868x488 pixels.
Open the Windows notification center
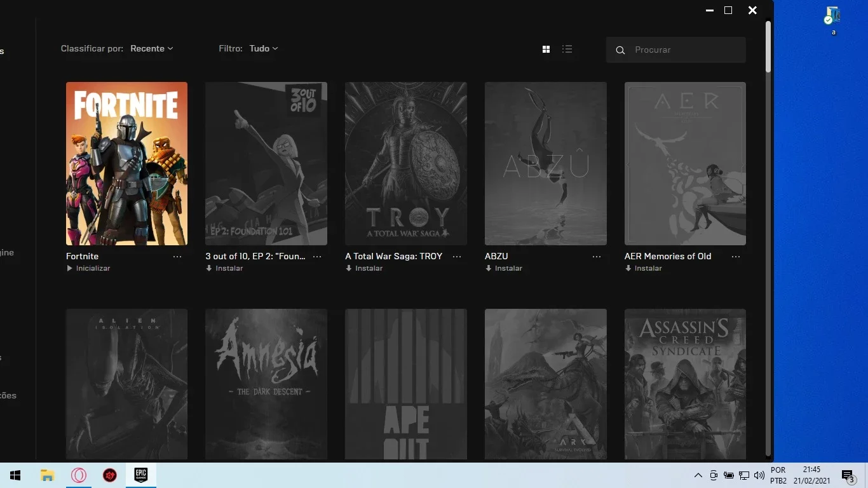(x=848, y=475)
